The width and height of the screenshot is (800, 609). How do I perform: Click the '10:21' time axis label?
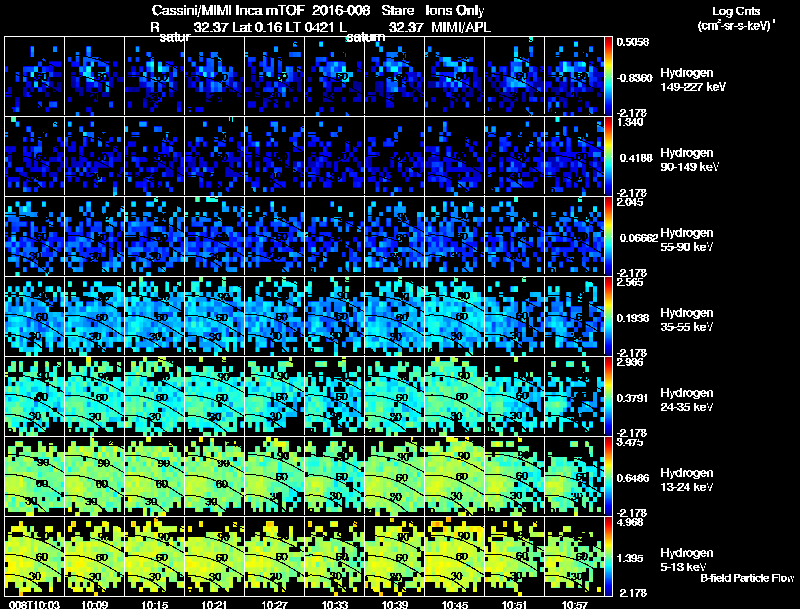[214, 604]
